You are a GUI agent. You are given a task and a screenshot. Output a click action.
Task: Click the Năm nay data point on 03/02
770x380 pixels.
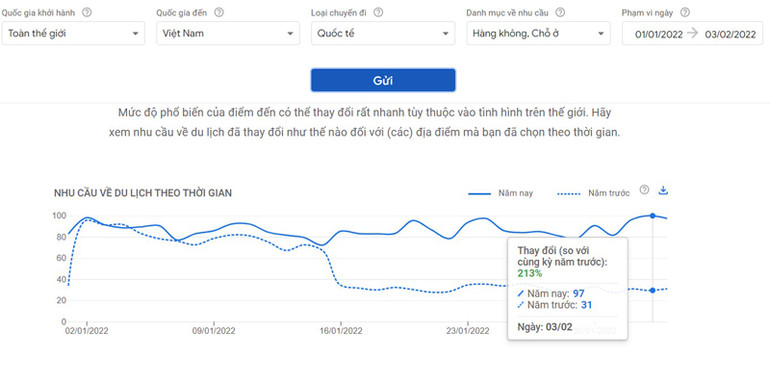click(x=652, y=216)
